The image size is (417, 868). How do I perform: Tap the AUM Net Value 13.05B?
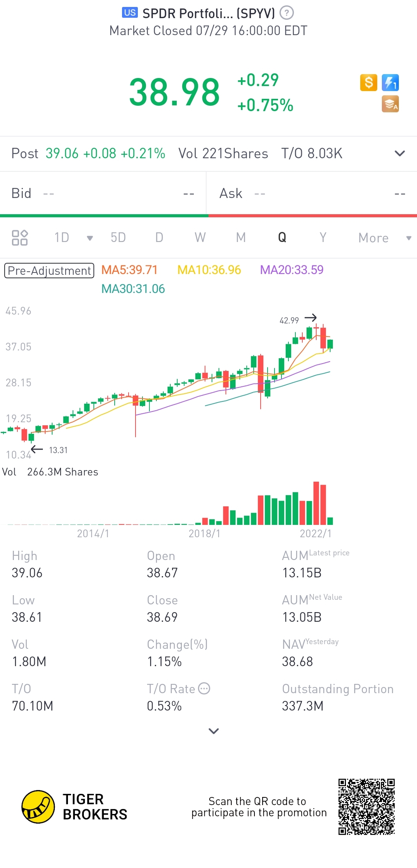point(302,617)
